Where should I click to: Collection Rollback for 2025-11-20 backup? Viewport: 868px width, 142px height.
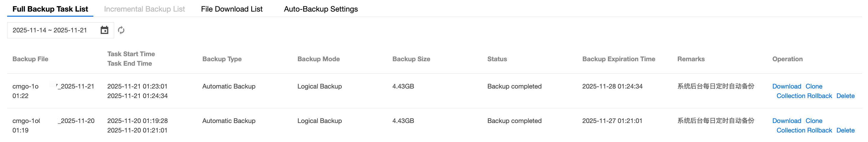[804, 130]
